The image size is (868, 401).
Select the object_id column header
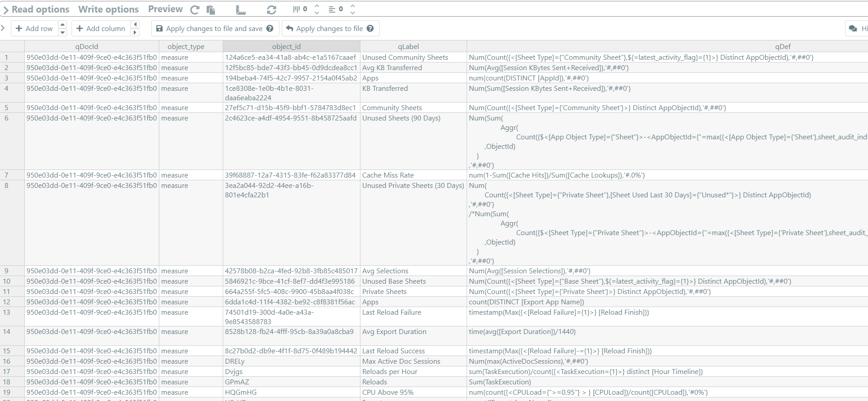tap(292, 46)
